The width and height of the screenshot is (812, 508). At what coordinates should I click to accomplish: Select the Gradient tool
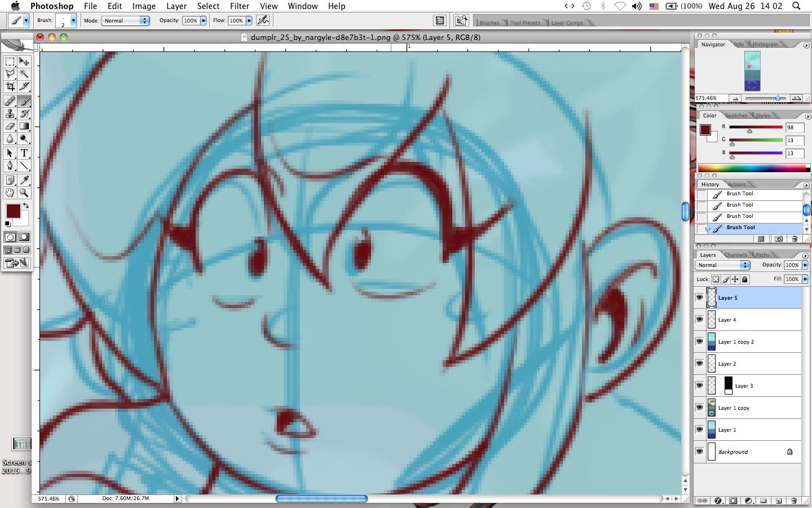(24, 126)
